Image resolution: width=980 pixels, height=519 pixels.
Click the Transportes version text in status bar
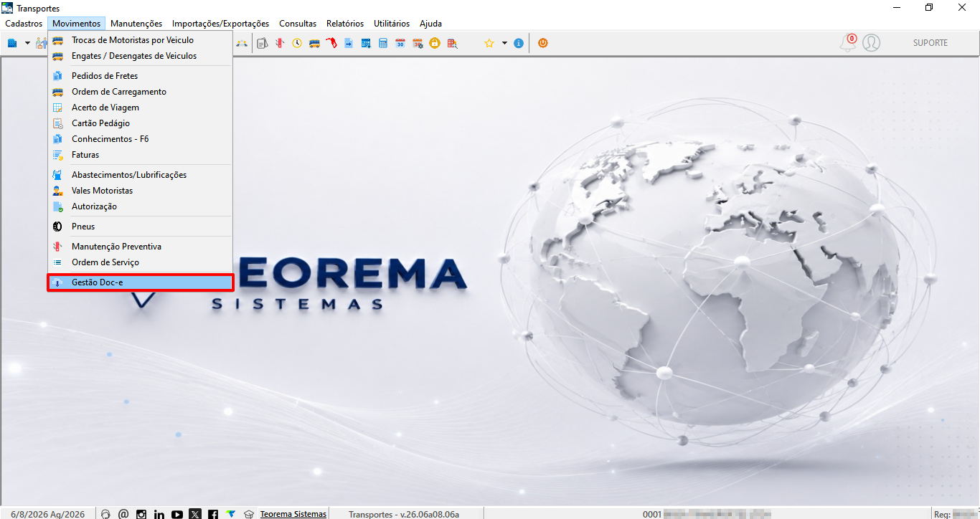coord(404,514)
